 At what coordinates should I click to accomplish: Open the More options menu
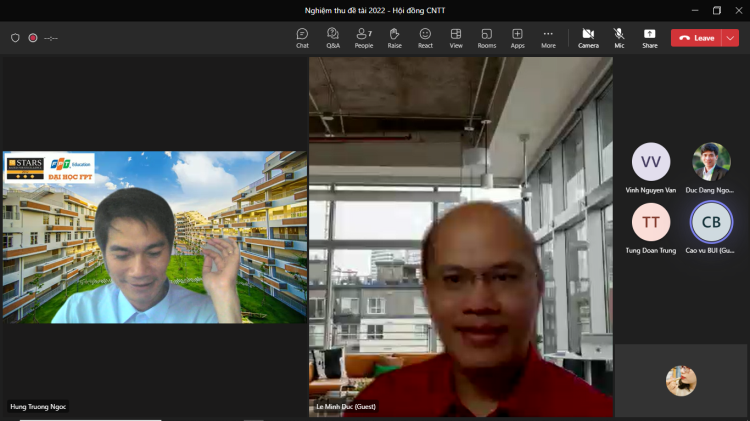548,38
